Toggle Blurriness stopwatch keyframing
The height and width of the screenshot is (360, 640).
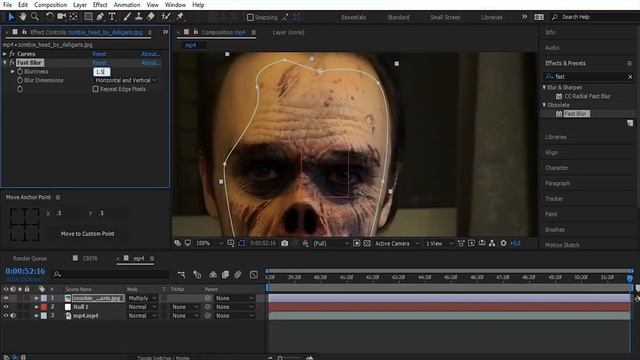[20, 71]
